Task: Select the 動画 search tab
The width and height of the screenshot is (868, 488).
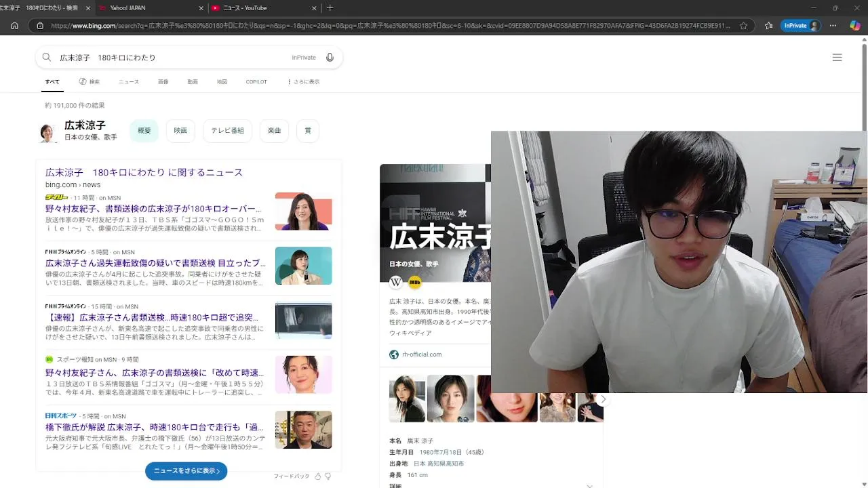Action: tap(193, 82)
